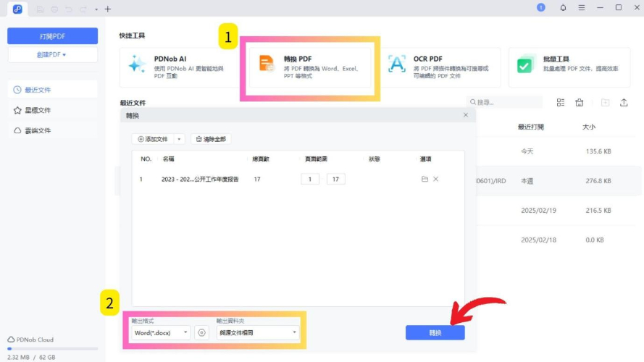Select the file row sized 276.8 KB
This screenshot has height=362, width=644.
tap(559, 180)
